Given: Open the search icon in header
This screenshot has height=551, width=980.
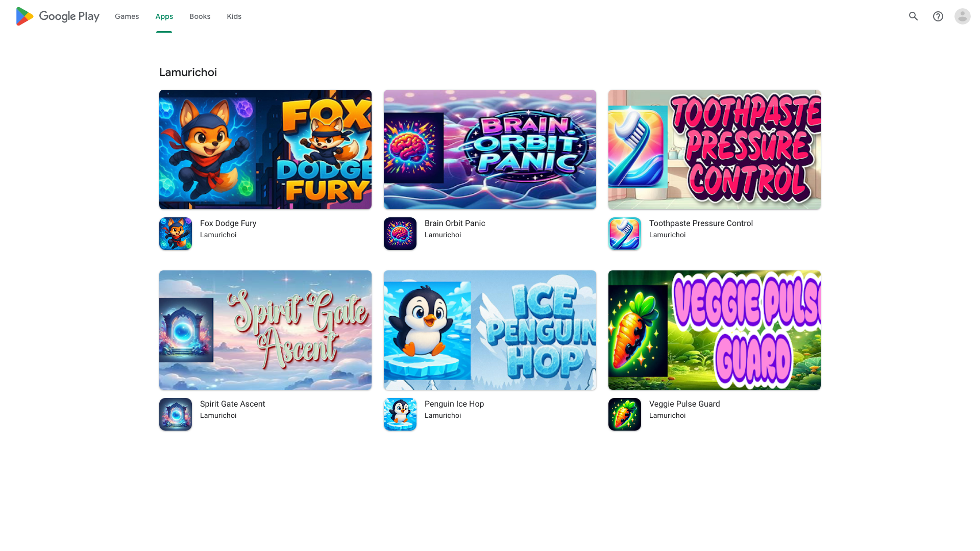Looking at the screenshot, I should click(914, 16).
